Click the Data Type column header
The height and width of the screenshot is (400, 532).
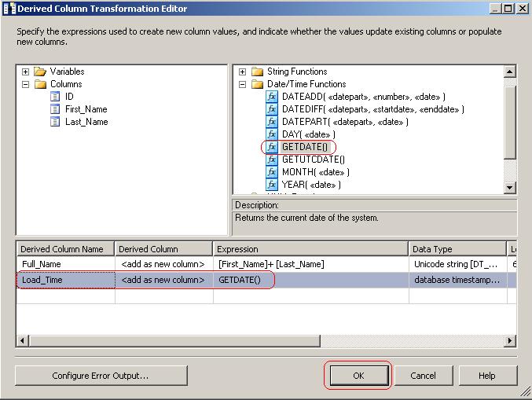[x=457, y=249]
